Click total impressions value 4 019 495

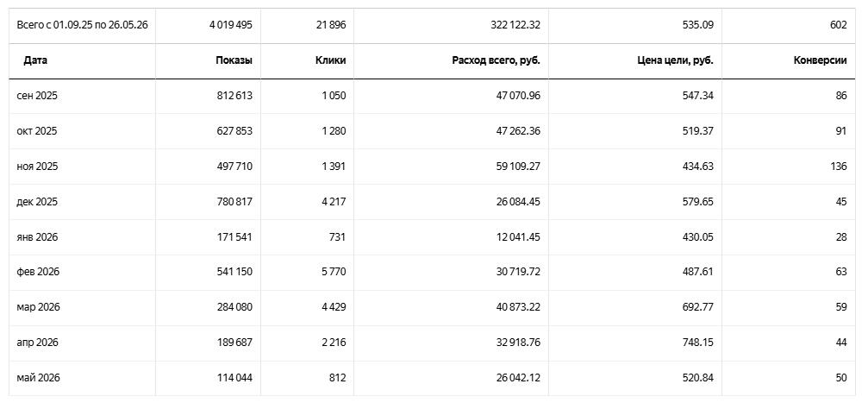pyautogui.click(x=231, y=25)
